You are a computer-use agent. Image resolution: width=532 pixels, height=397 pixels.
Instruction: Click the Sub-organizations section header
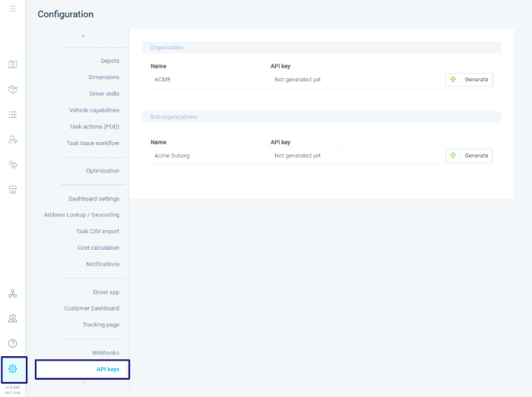click(x=321, y=117)
